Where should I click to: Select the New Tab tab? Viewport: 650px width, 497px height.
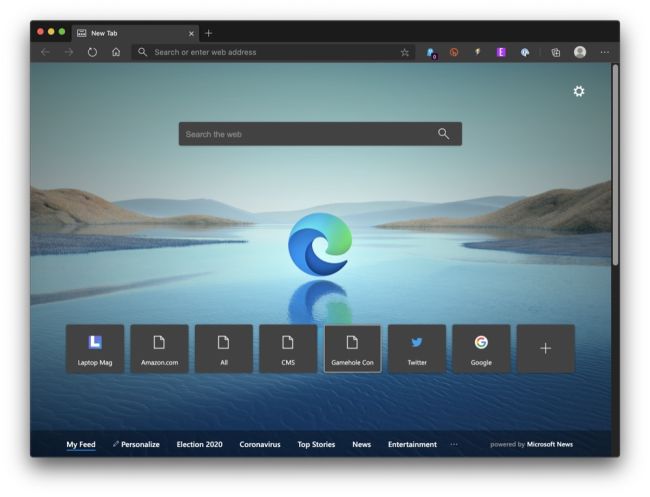pos(136,33)
